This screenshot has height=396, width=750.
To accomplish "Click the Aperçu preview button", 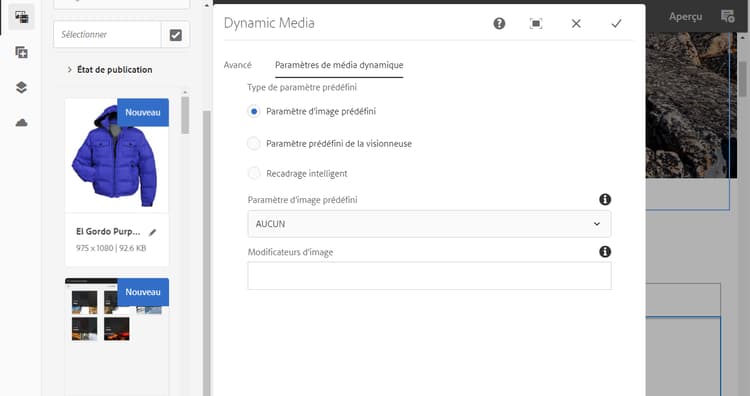I will tap(685, 17).
